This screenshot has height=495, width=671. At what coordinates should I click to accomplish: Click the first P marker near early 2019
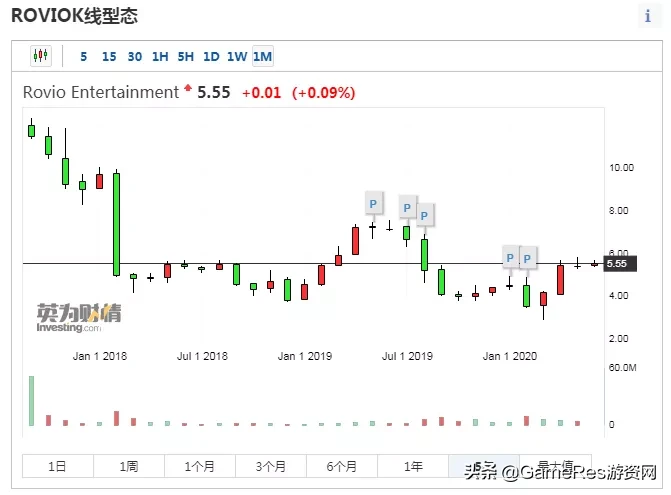pyautogui.click(x=373, y=204)
